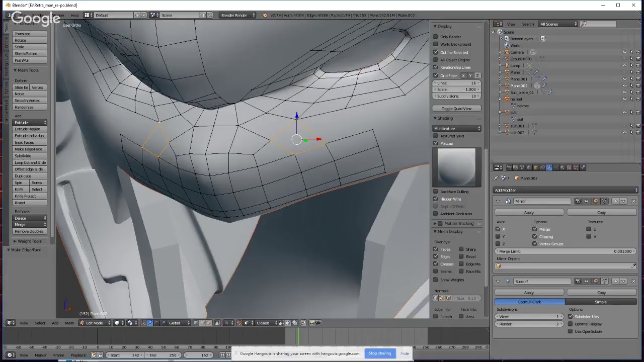This screenshot has height=362, width=644.
Task: Click Apply on the Mirror modifier
Action: point(529,213)
